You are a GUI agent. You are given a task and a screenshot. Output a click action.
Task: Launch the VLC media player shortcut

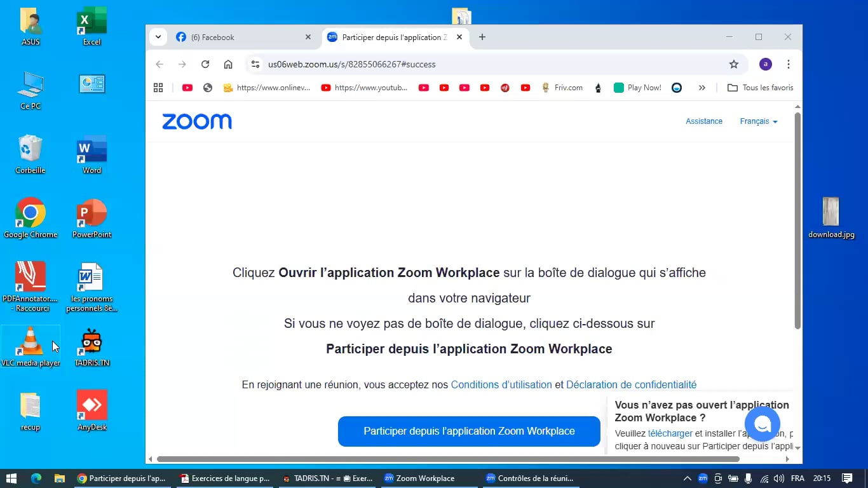point(31,347)
